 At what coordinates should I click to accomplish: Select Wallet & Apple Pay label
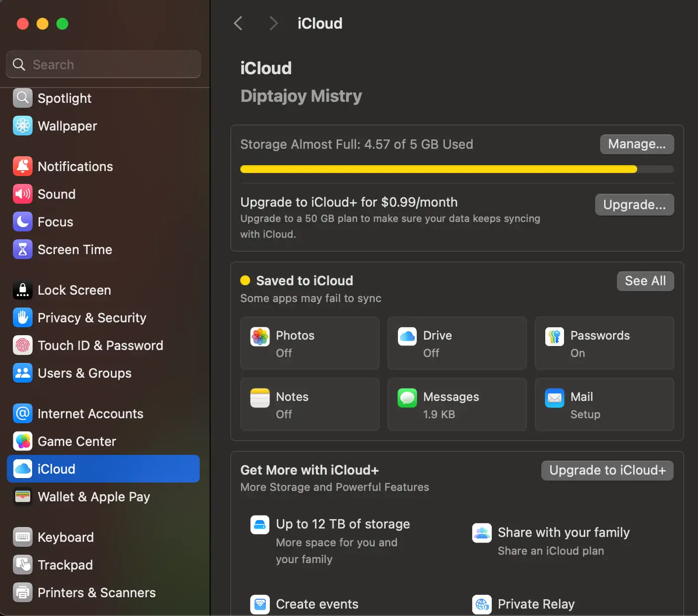pos(94,497)
